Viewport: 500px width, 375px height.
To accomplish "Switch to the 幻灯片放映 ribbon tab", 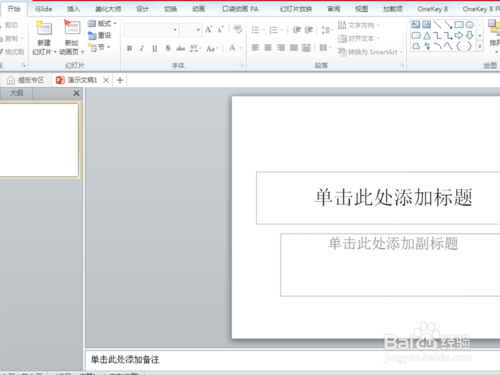I will [296, 9].
